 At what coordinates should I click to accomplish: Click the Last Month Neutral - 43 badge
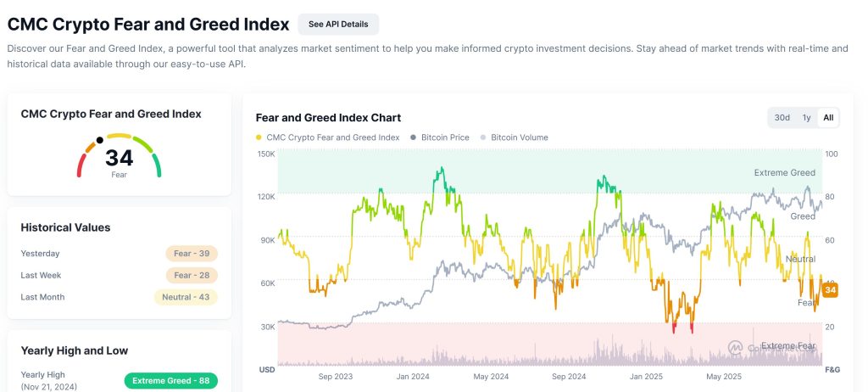click(186, 297)
